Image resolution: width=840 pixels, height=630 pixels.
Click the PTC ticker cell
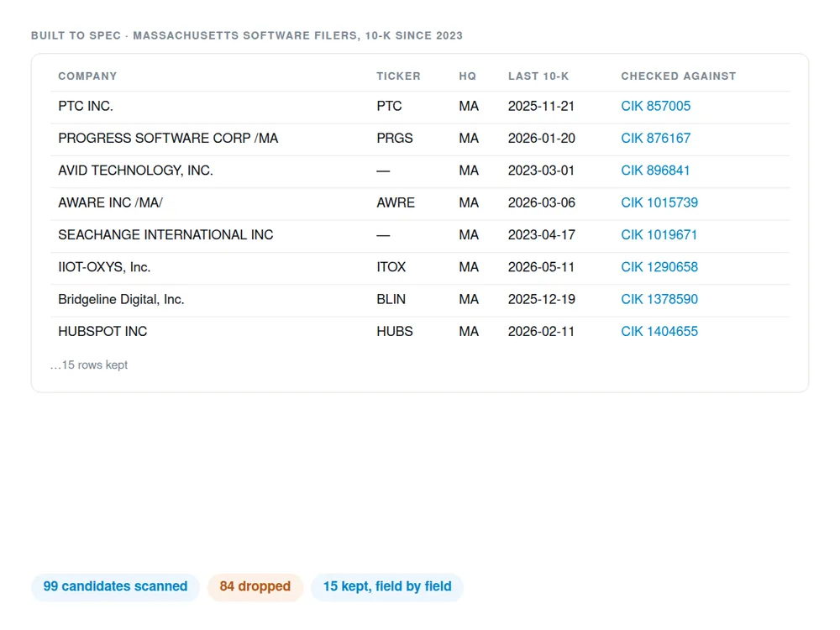pos(389,106)
